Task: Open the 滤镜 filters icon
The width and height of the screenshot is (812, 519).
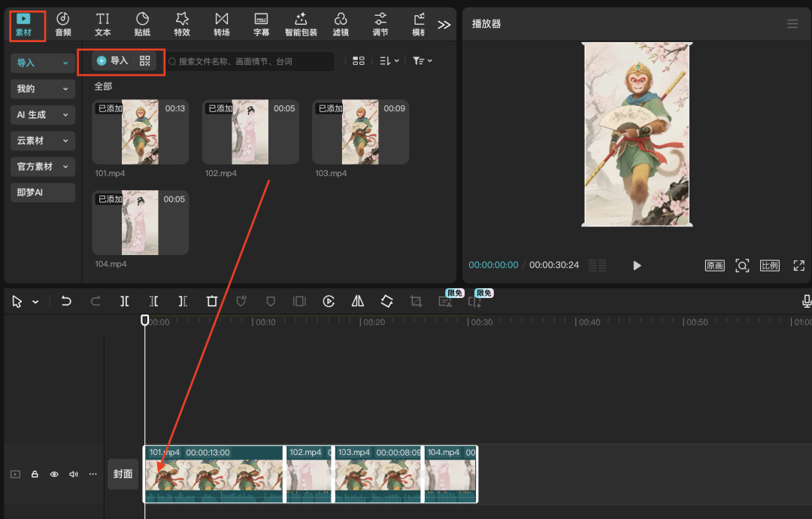Action: coord(341,24)
